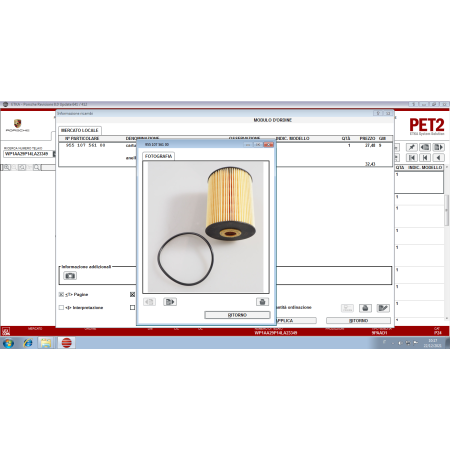Select the FOTOGRAFIA tab

point(159,156)
